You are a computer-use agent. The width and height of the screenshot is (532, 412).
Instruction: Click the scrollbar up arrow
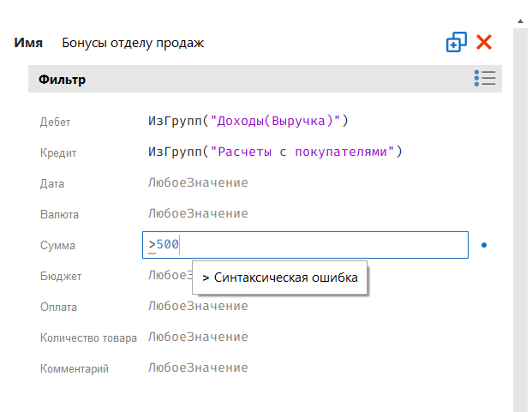click(x=519, y=17)
